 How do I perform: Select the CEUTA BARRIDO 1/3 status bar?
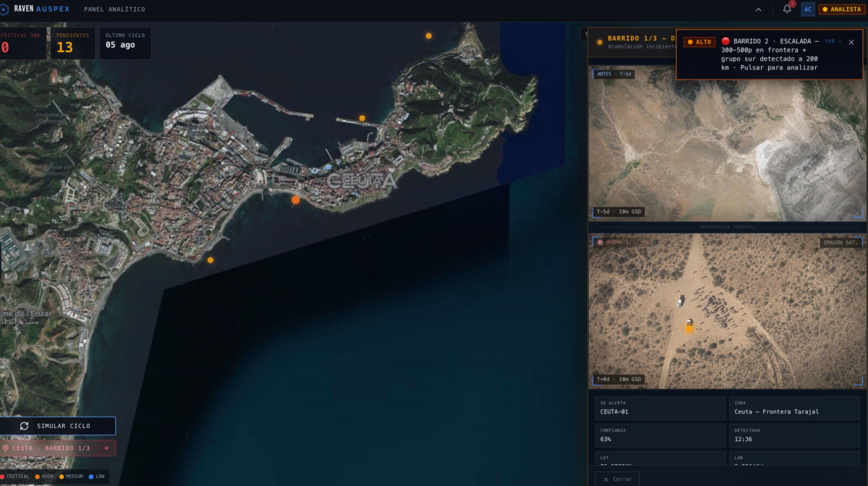pyautogui.click(x=57, y=448)
